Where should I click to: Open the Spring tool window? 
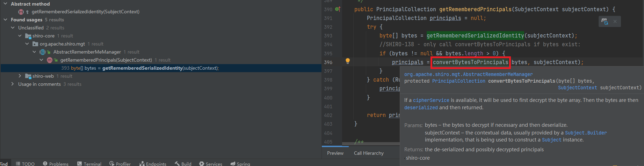[x=240, y=164]
